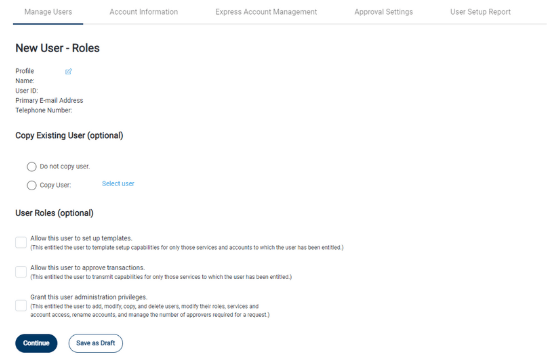This screenshot has width=552, height=360.
Task: Go to Express Account Management tab
Action: (266, 12)
